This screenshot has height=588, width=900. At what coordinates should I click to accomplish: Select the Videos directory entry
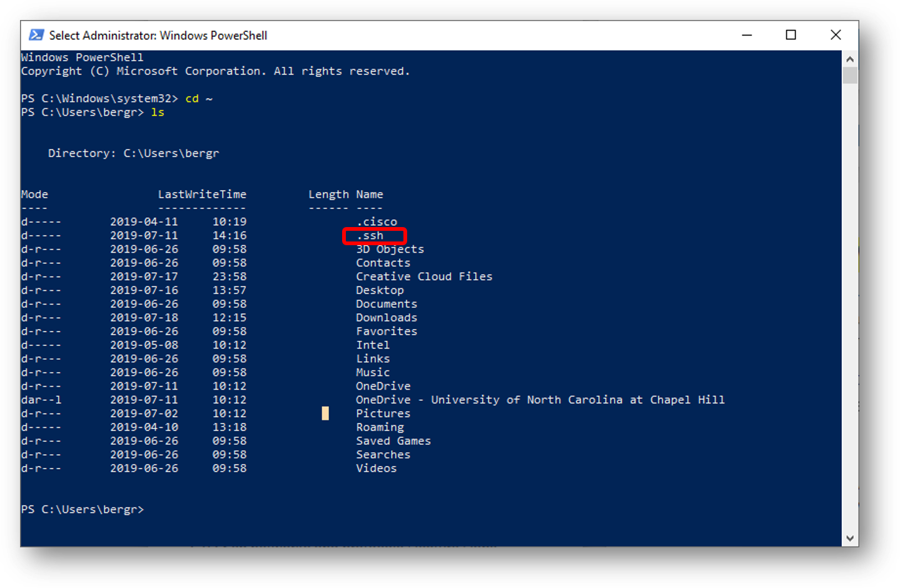tap(375, 468)
